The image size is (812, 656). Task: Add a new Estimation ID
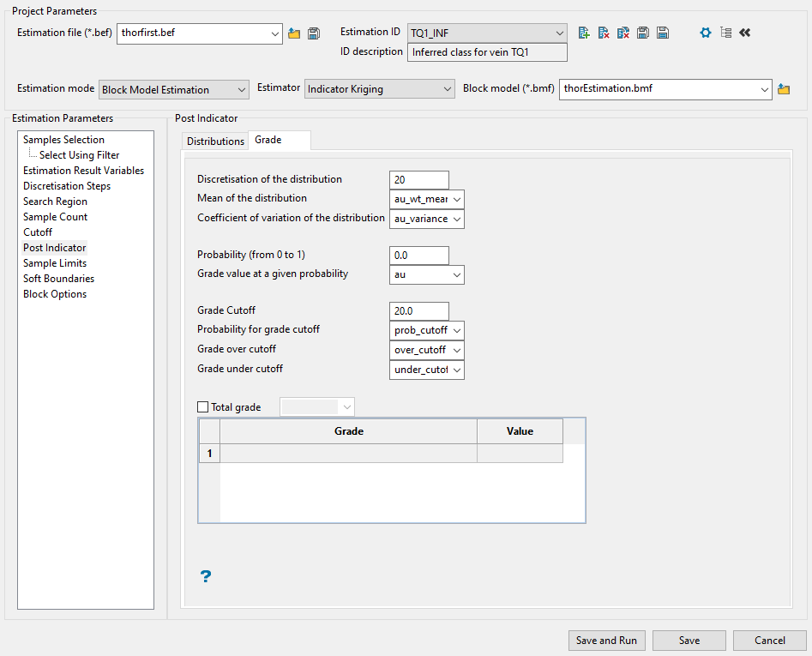(584, 33)
